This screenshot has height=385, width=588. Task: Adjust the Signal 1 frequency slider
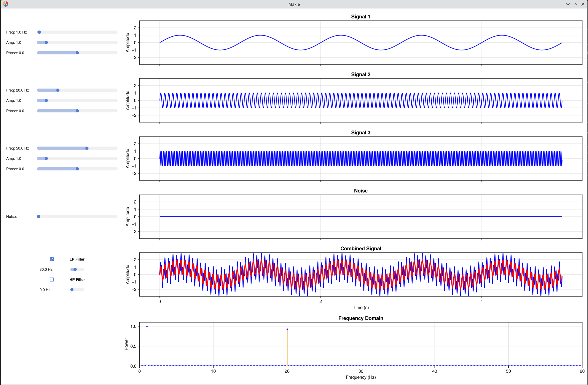(39, 32)
